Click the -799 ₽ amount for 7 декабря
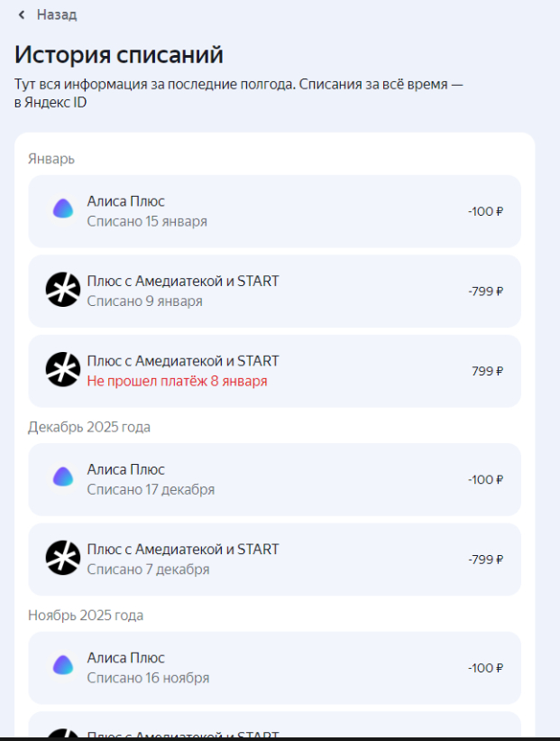The height and width of the screenshot is (741, 560). tap(485, 560)
